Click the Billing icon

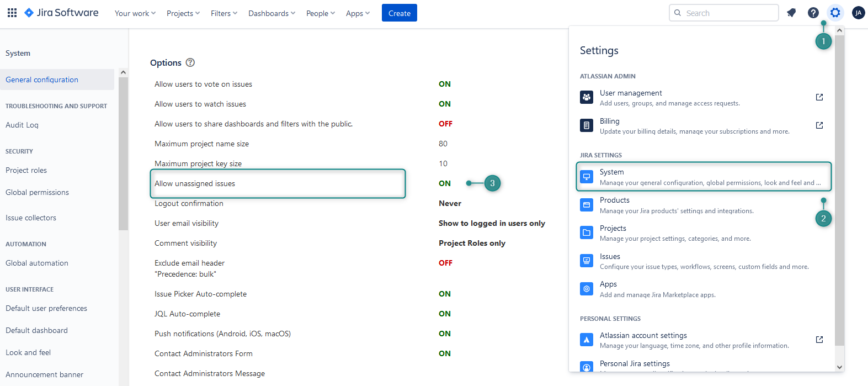[587, 125]
